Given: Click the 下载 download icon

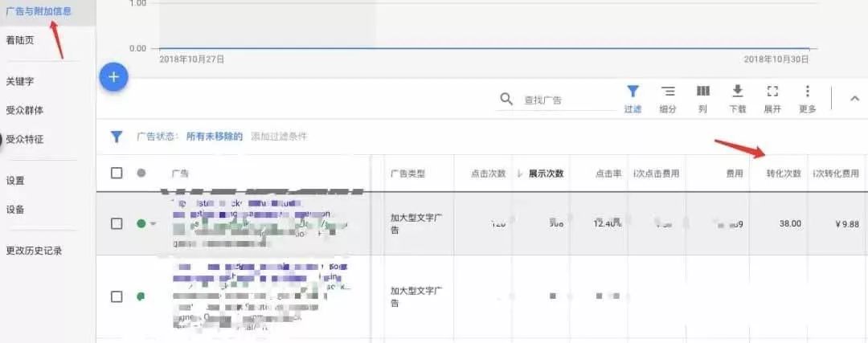Looking at the screenshot, I should click(737, 92).
